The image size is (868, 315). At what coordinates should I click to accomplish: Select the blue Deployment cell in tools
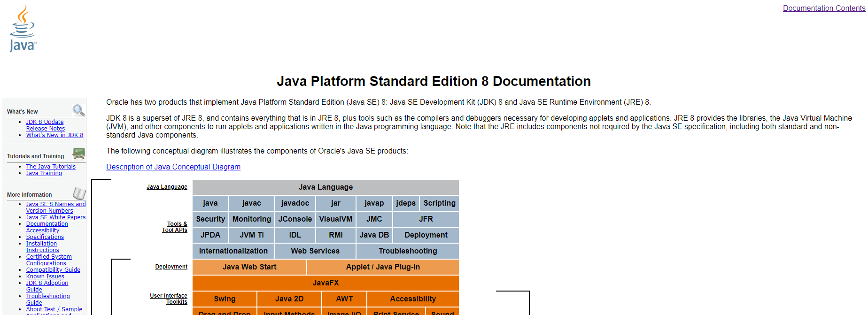(x=426, y=235)
